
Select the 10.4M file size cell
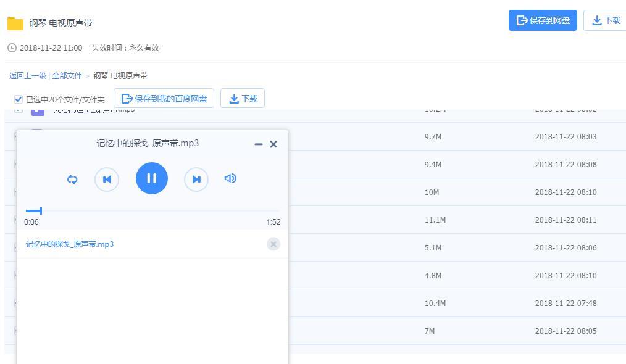[435, 303]
